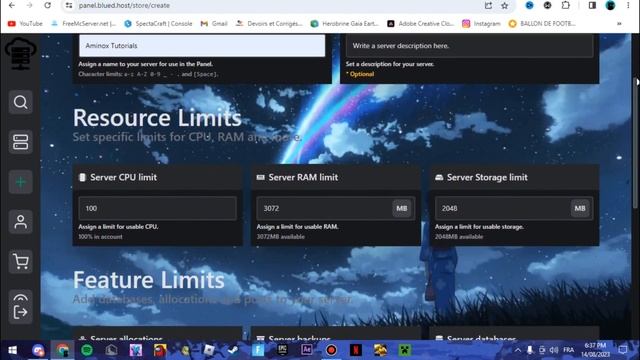Image resolution: width=640 pixels, height=360 pixels.
Task: Open the Chrome three-dot menu
Action: click(x=628, y=5)
